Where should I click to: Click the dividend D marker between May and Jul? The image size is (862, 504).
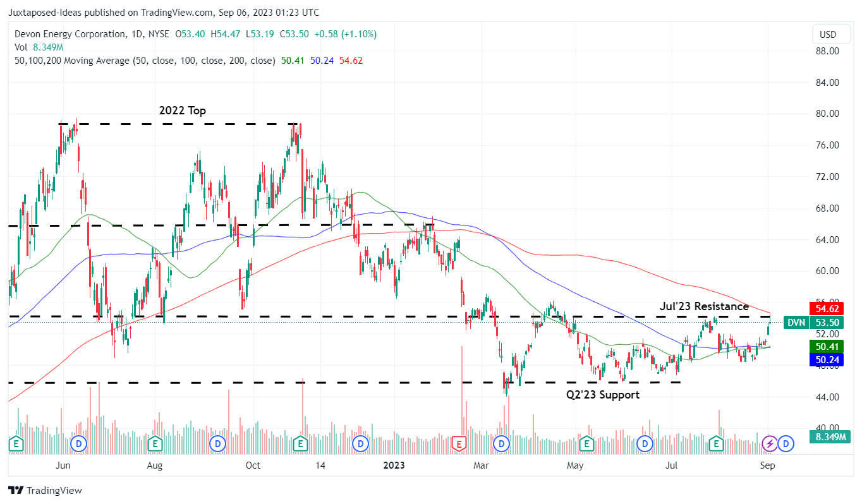pos(645,444)
